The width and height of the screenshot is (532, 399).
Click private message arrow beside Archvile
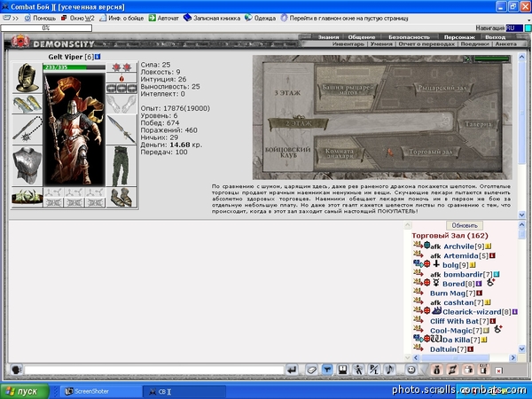coord(418,245)
